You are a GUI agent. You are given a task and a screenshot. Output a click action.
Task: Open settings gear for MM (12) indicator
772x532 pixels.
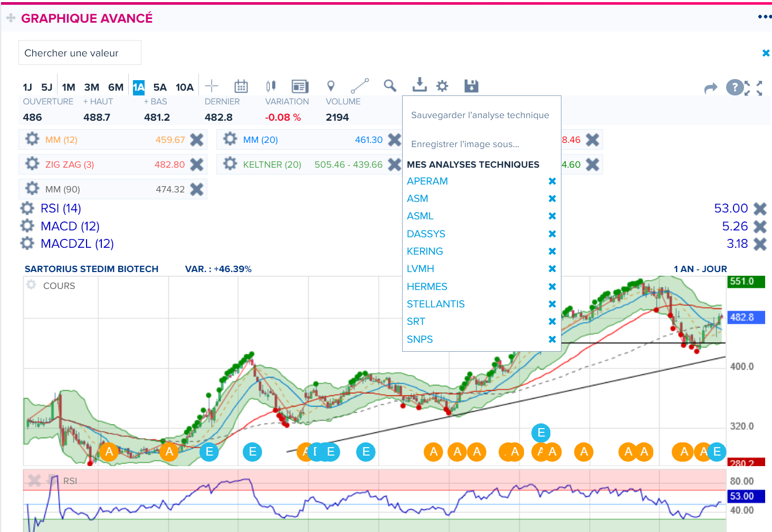point(32,139)
